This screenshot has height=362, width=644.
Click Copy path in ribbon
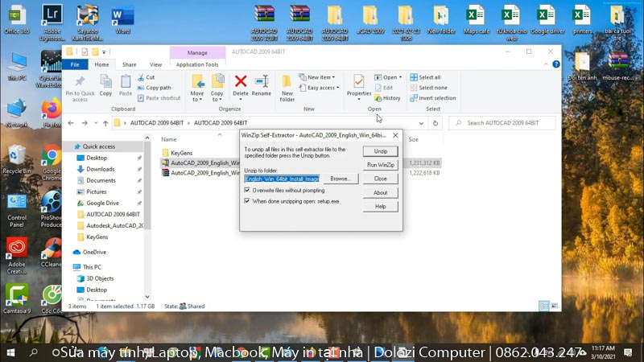[154, 88]
